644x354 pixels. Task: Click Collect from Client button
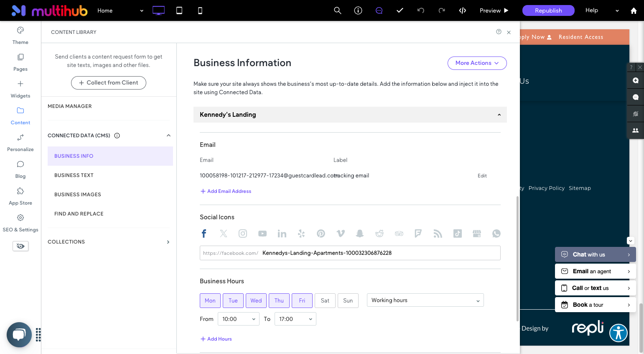coord(109,83)
